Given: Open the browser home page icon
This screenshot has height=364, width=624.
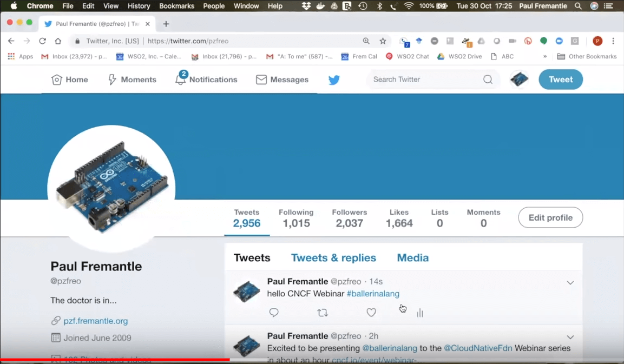Looking at the screenshot, I should 58,41.
